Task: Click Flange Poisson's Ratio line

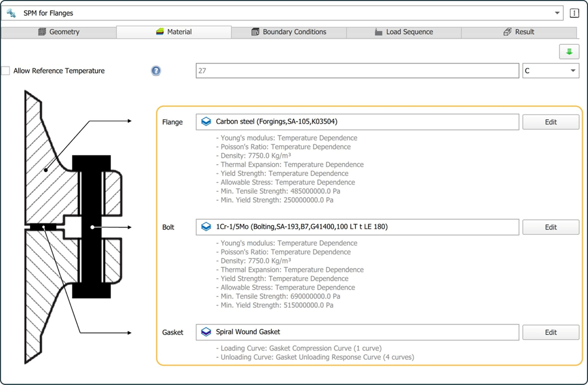Action: tap(284, 147)
